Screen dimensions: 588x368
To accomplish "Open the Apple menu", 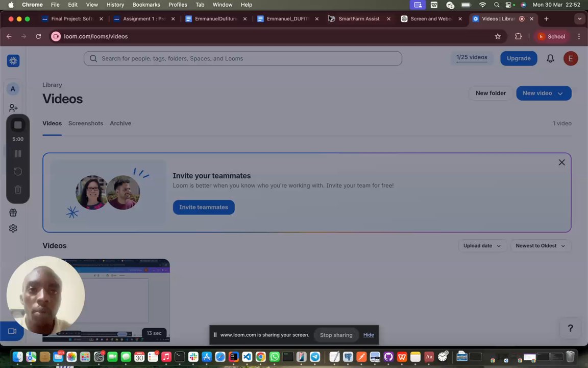I will (11, 5).
